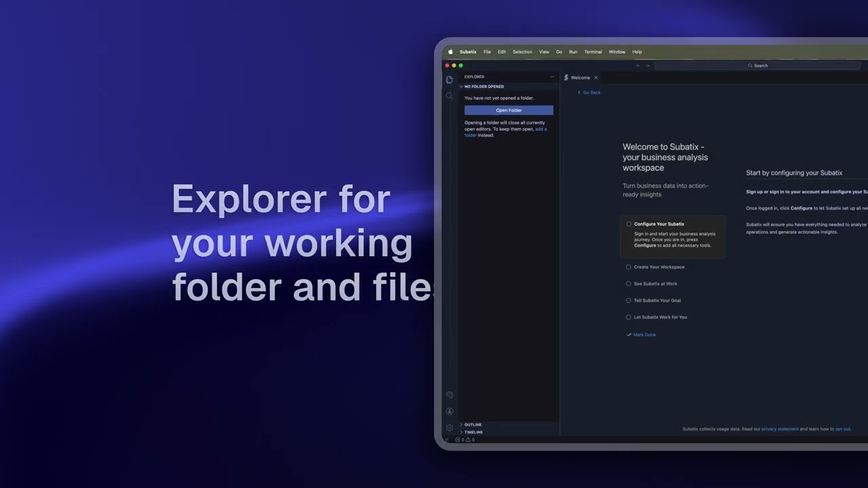Click the Go Back link
Image resolution: width=868 pixels, height=488 pixels.
[x=589, y=92]
